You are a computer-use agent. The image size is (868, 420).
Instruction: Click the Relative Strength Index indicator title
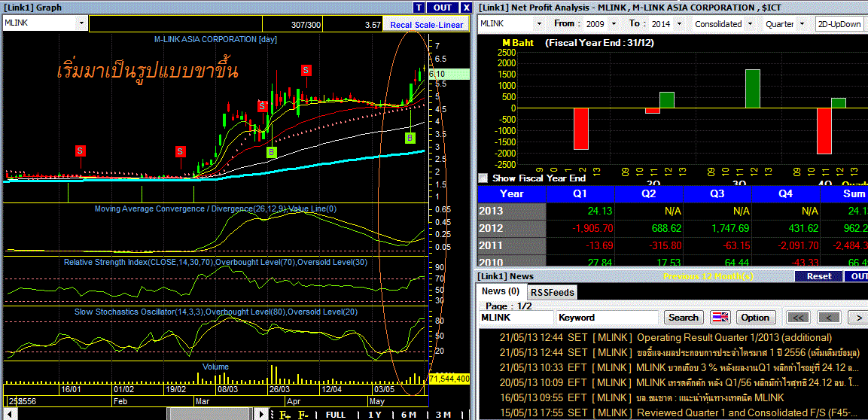[215, 261]
